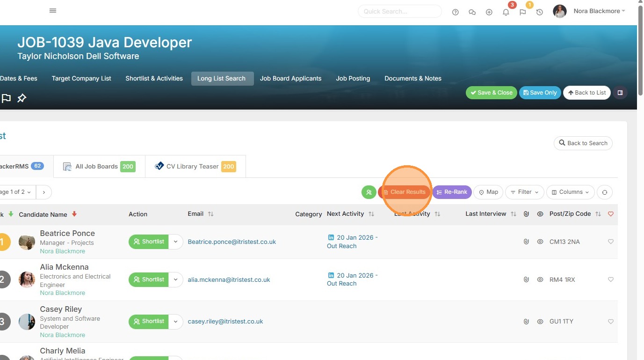Click the Save Only button
Image resolution: width=644 pixels, height=360 pixels.
click(540, 93)
